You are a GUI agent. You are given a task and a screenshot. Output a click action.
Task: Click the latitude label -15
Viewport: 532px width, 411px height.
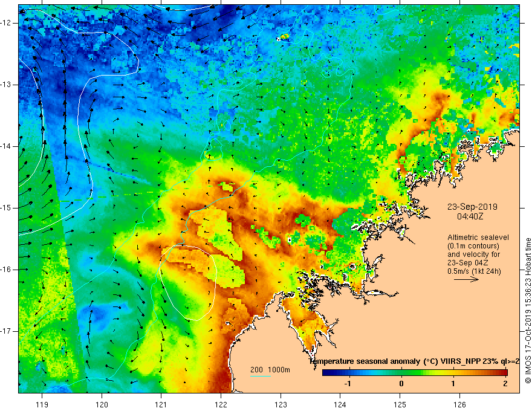7,208
